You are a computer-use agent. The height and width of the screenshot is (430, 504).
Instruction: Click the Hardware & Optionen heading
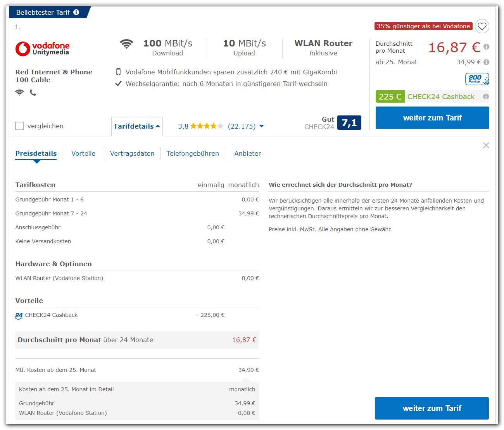[54, 264]
